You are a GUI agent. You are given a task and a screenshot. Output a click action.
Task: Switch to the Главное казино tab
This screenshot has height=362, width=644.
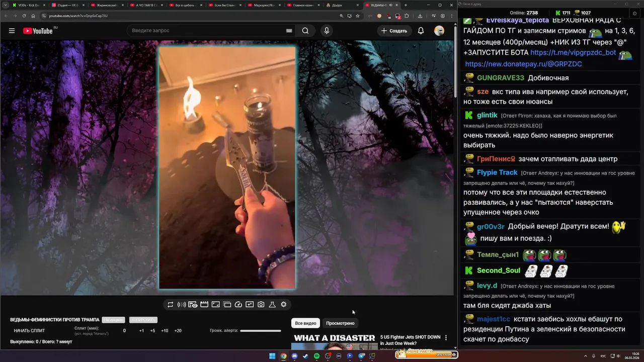(x=304, y=5)
